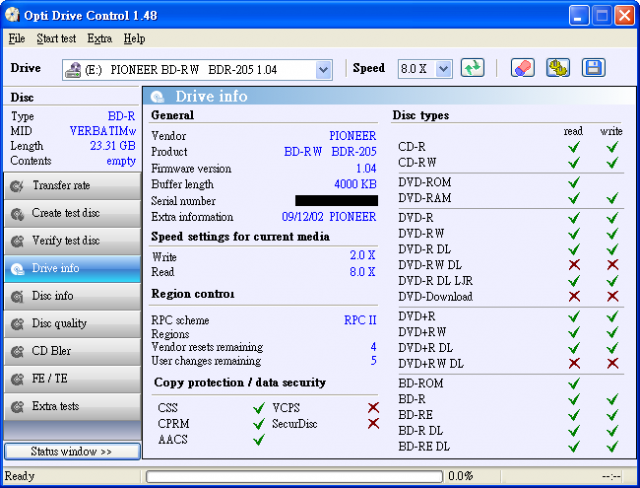Open the File menu

point(17,38)
